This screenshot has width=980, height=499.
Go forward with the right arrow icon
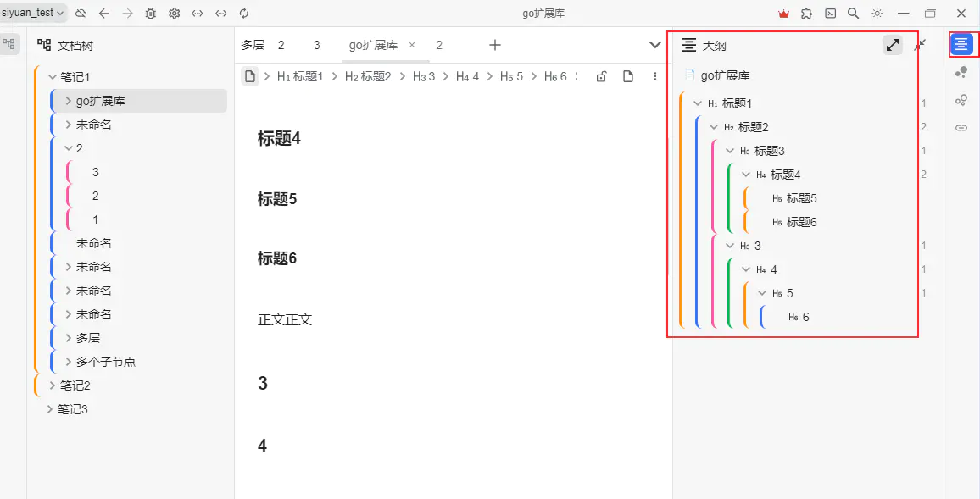[127, 13]
